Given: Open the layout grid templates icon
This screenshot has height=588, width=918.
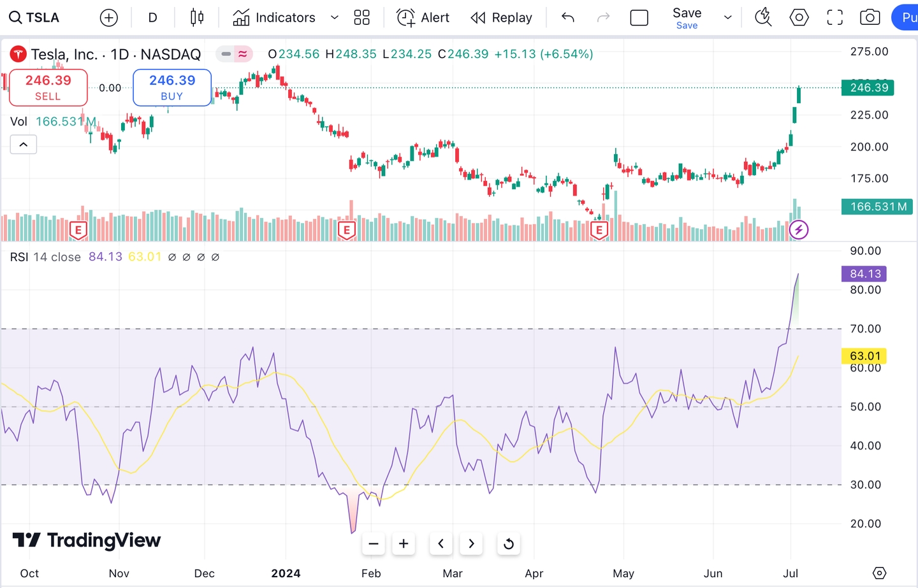Looking at the screenshot, I should (361, 18).
